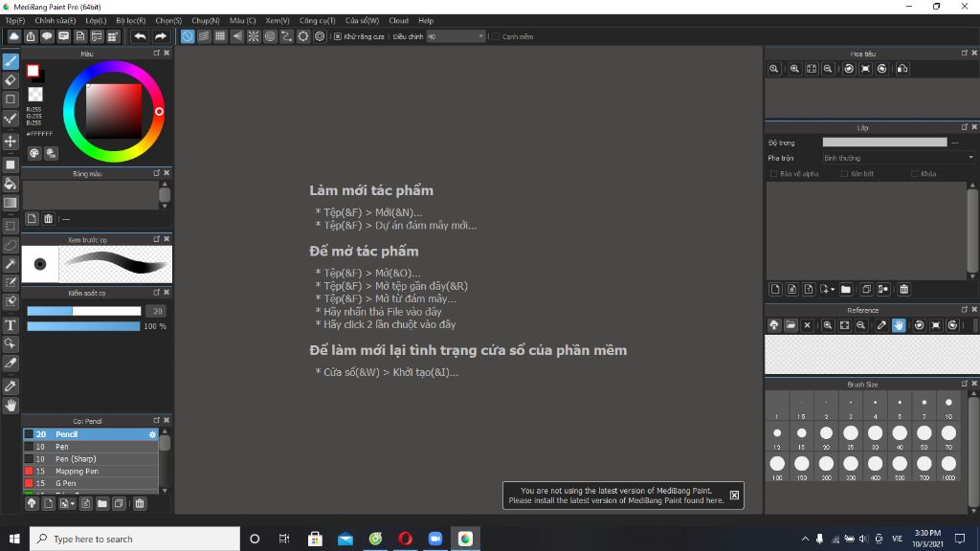Image resolution: width=980 pixels, height=551 pixels.
Task: Select the Mapping Pen brush row
Action: pos(91,471)
